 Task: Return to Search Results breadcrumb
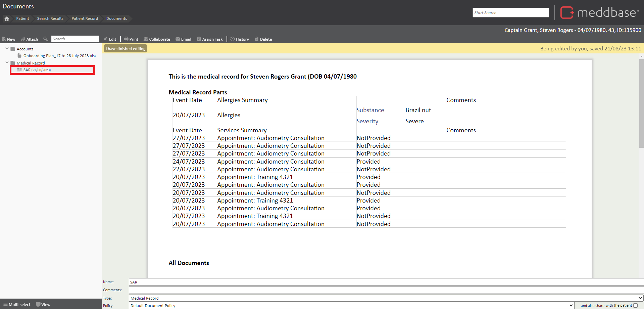point(50,18)
